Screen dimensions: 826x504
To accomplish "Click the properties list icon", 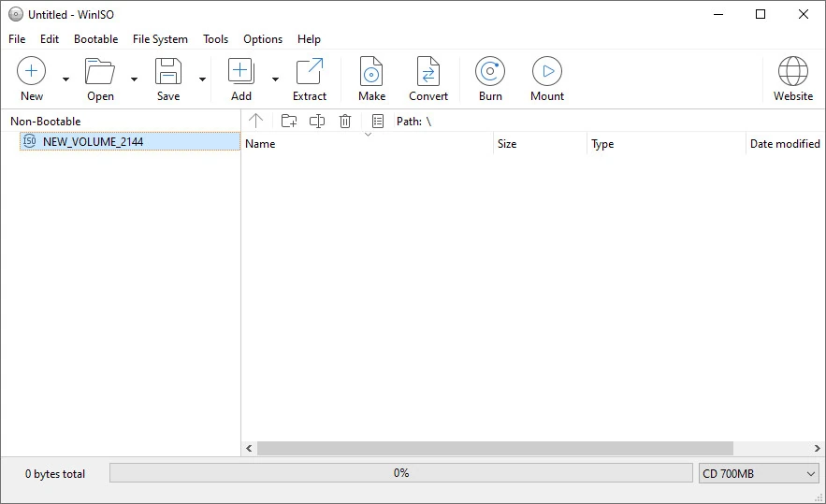I will (x=378, y=122).
